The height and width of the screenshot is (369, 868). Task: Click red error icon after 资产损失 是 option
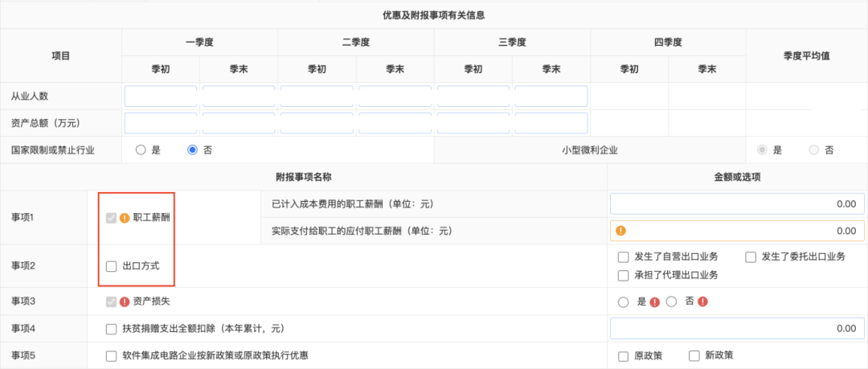[x=654, y=302]
